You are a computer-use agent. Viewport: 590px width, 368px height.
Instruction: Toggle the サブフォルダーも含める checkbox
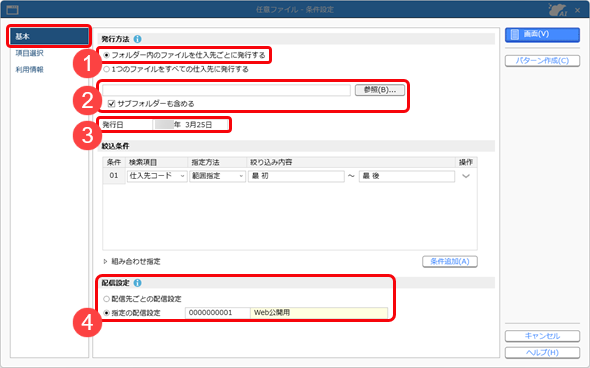(111, 103)
